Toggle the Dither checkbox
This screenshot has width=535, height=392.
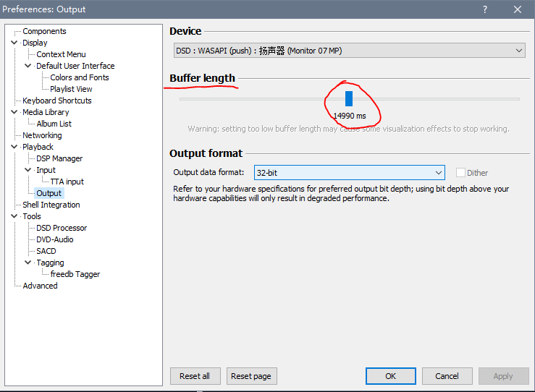461,173
